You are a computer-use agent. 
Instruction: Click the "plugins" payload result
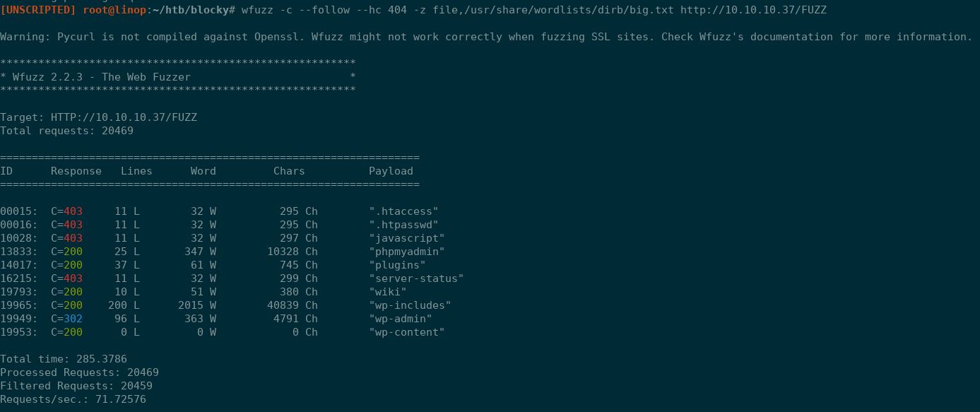tap(397, 265)
